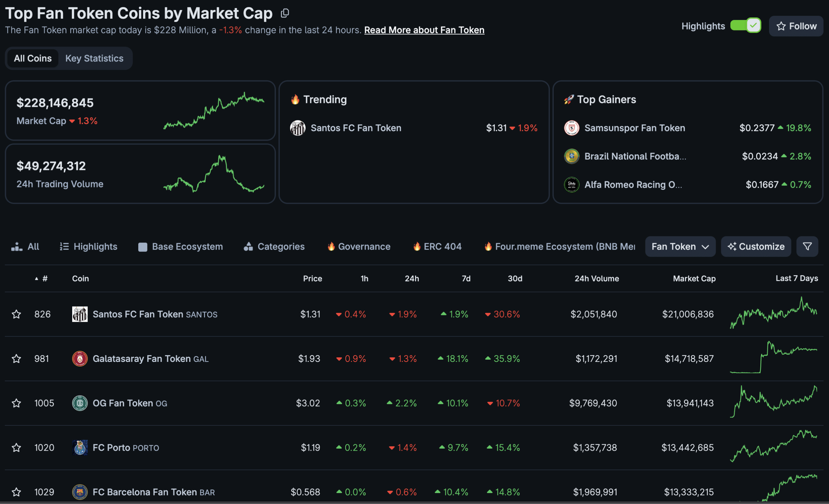The height and width of the screenshot is (504, 829).
Task: Click the Galatasaray Fan Token logo
Action: (80, 358)
